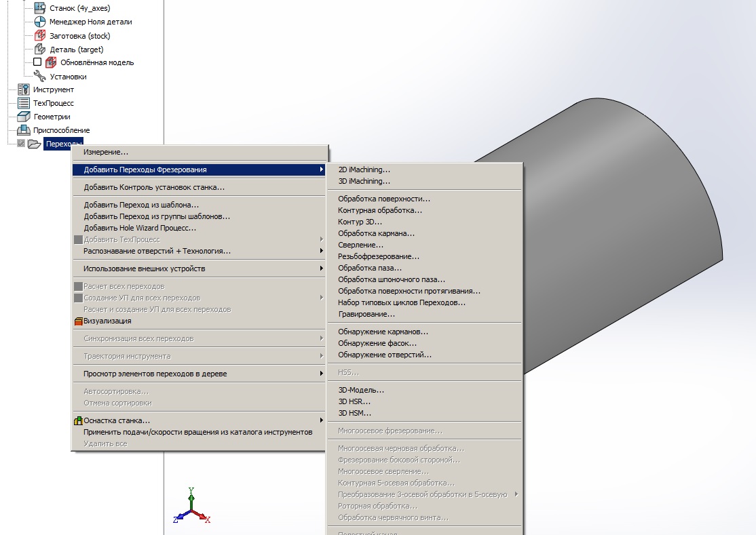Image resolution: width=756 pixels, height=535 pixels.
Task: Choose Резьбофрезерование... operation
Action: 424,256
